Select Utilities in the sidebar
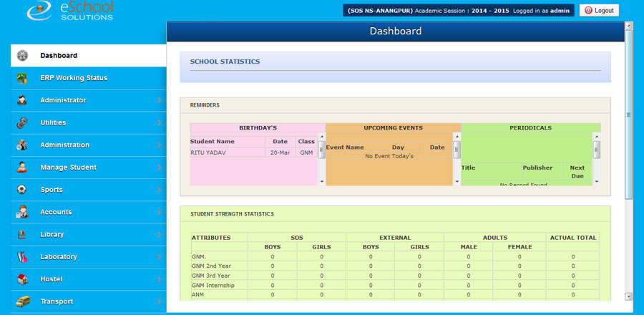Viewport: 644px width, 315px height. (x=53, y=122)
